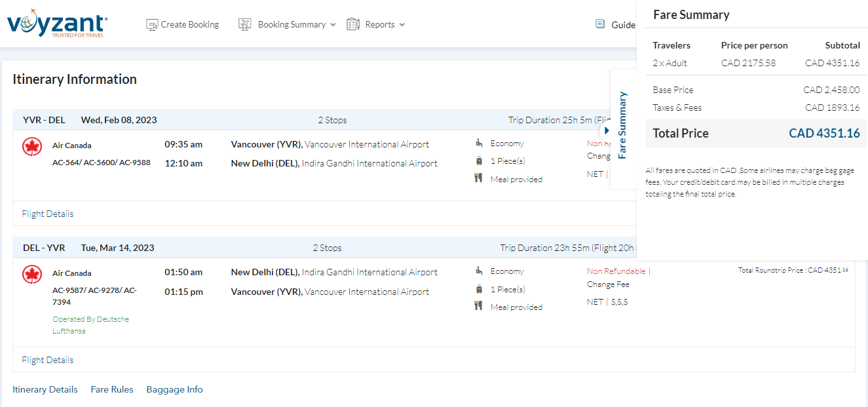This screenshot has height=407, width=868.
Task: Expand the Reports dropdown chevron
Action: (402, 25)
